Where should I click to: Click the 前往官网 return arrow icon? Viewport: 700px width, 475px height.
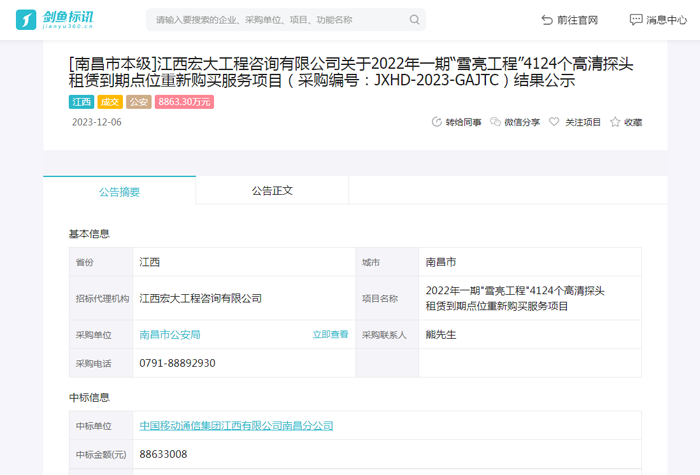point(546,20)
